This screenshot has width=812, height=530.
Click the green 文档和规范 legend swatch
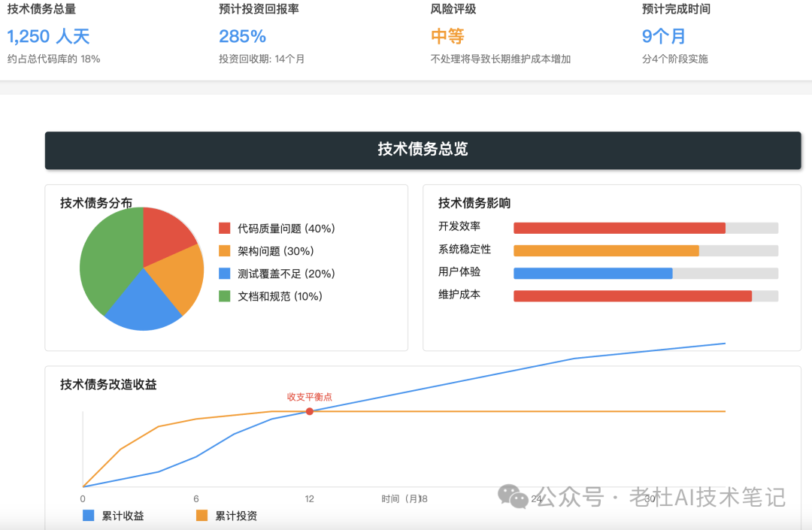(224, 296)
